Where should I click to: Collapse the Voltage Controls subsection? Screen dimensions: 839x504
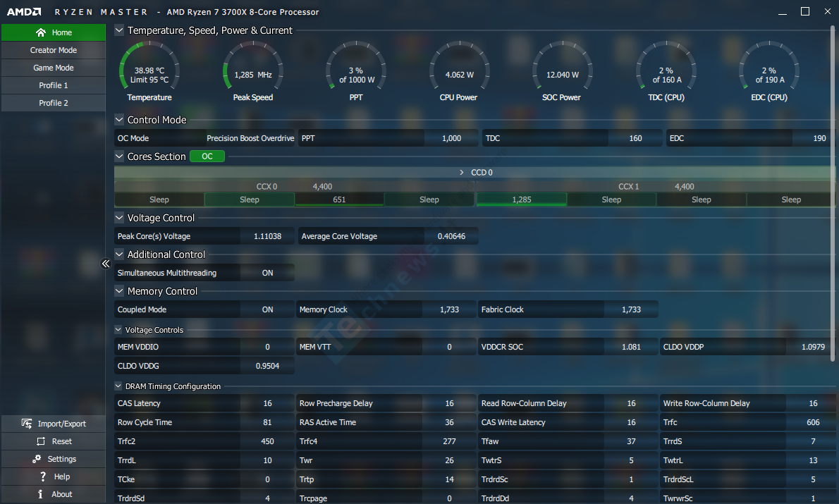point(118,330)
